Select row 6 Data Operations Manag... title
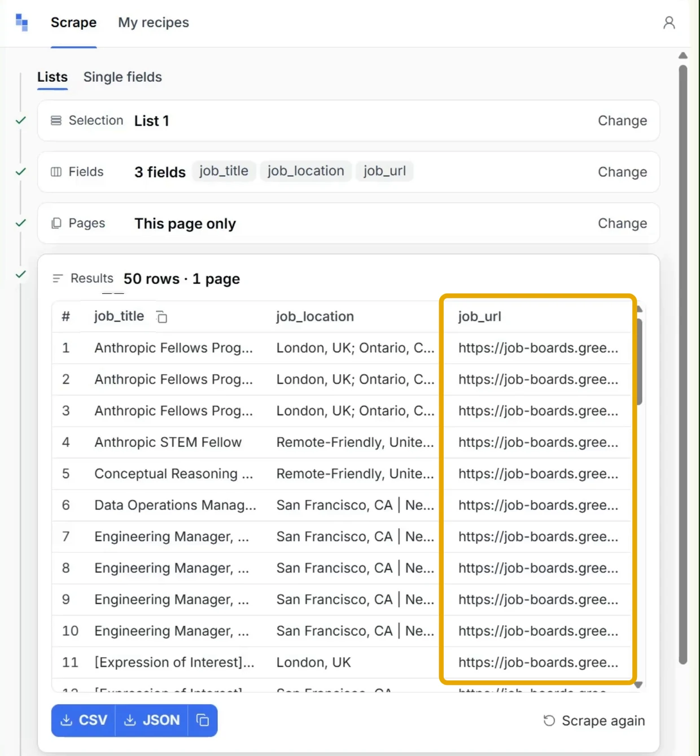Image resolution: width=700 pixels, height=756 pixels. [x=175, y=506]
